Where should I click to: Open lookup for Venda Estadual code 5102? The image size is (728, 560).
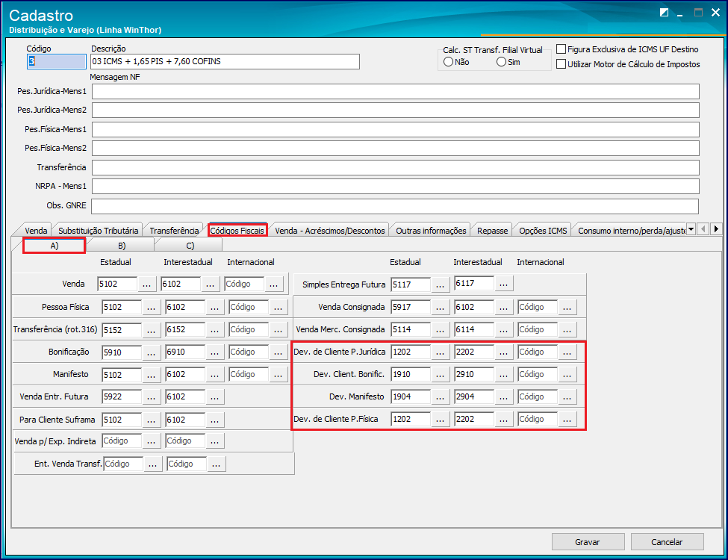pos(146,284)
